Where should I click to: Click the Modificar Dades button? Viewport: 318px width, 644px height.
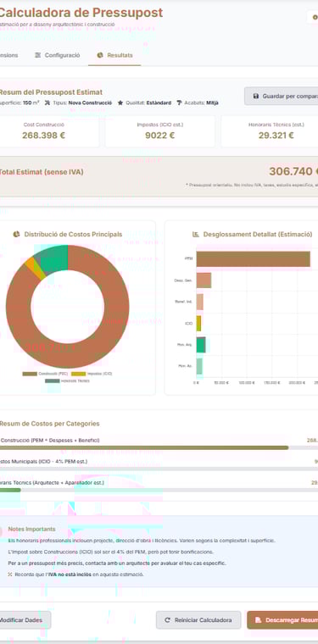point(25,620)
